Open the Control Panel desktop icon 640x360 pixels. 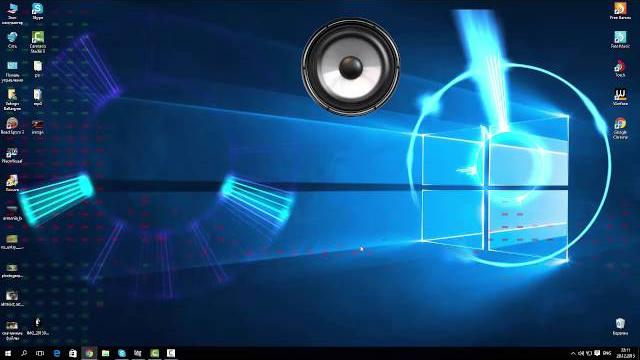click(12, 71)
